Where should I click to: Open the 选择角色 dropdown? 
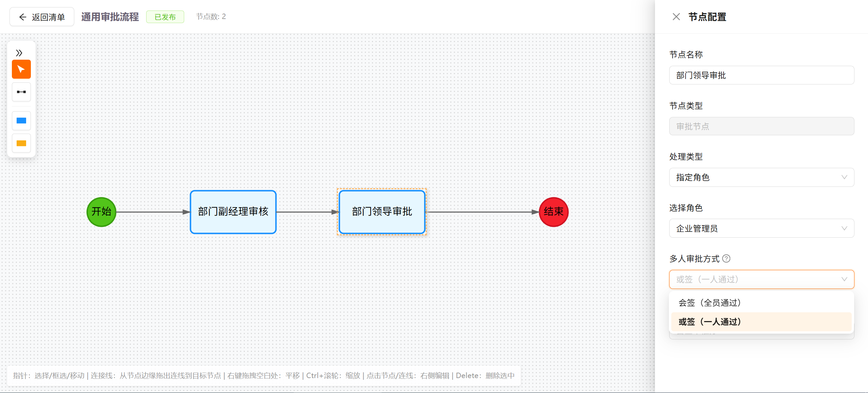click(761, 229)
